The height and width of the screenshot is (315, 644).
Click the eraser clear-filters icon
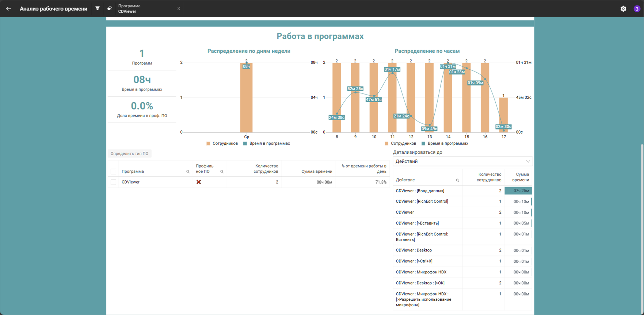[x=110, y=8]
